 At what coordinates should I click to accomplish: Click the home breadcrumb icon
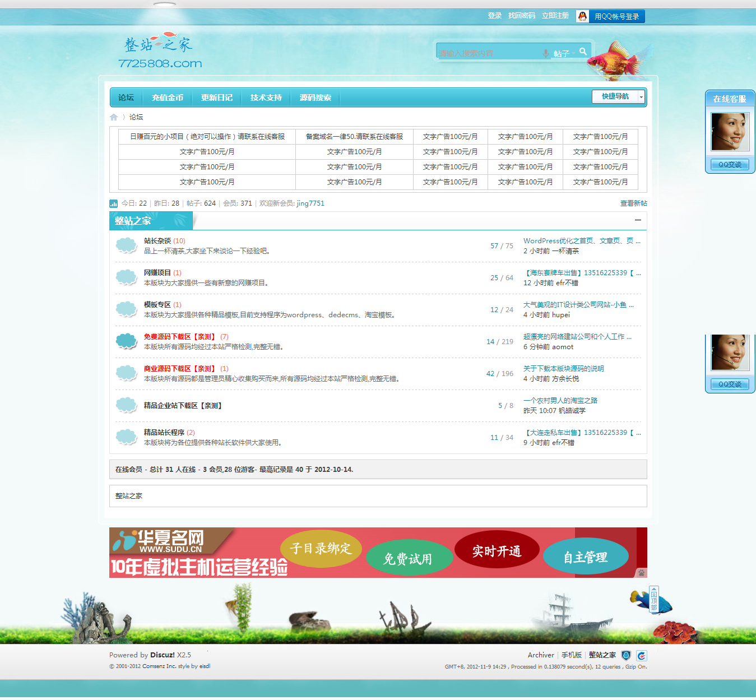[x=114, y=117]
